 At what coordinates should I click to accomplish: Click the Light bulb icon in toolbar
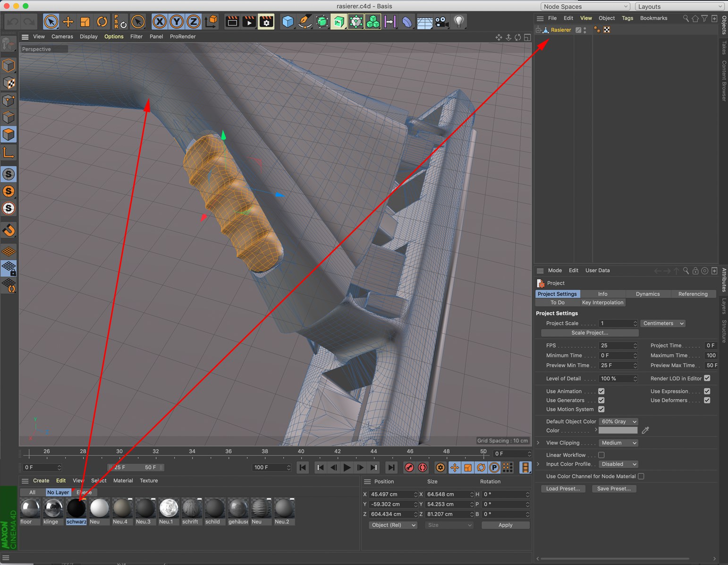(x=459, y=22)
